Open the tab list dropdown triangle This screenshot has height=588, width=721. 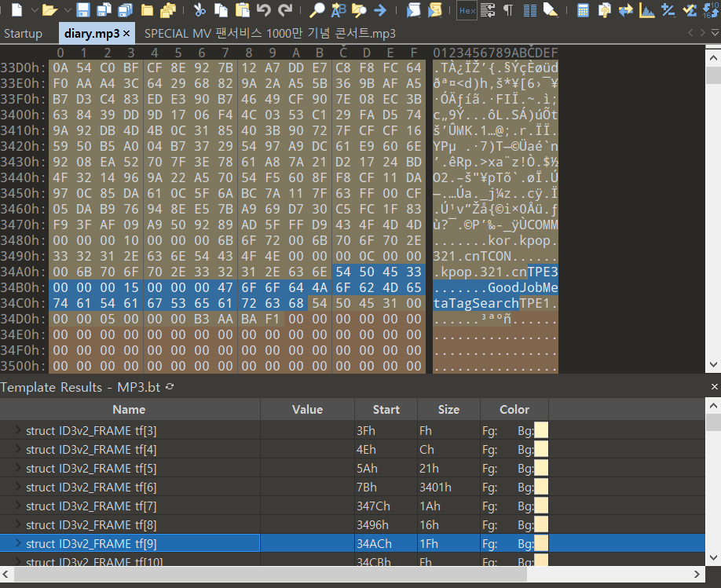tap(715, 33)
